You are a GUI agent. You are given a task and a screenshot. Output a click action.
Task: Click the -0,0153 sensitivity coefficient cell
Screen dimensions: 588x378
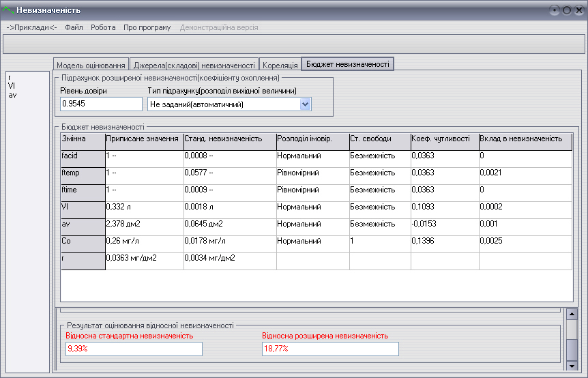point(445,227)
